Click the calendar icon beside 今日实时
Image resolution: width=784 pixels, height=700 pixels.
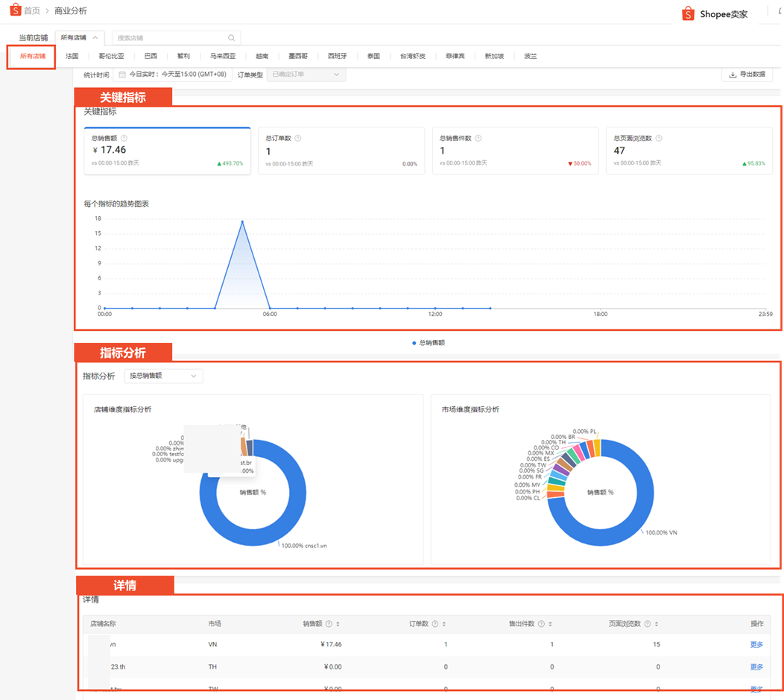122,75
